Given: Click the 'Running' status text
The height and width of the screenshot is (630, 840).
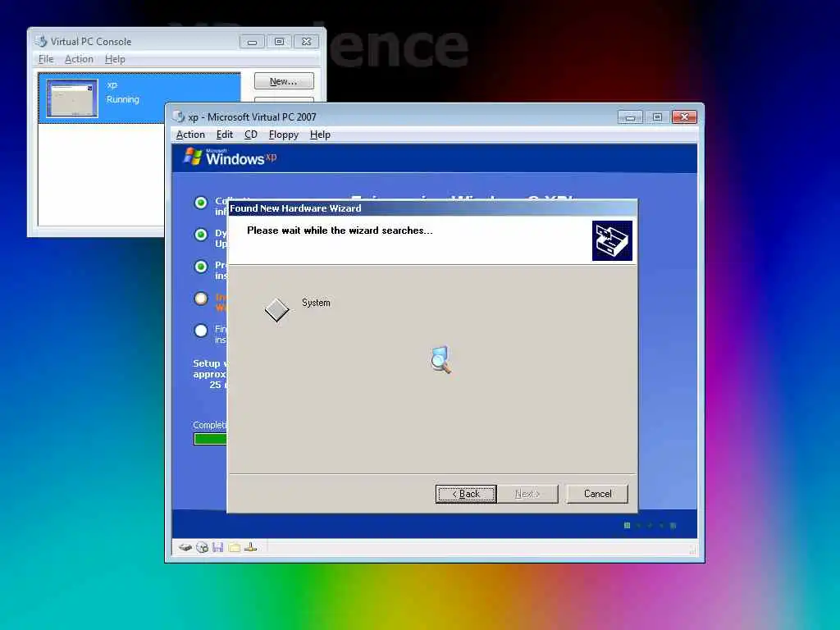Looking at the screenshot, I should pyautogui.click(x=123, y=99).
